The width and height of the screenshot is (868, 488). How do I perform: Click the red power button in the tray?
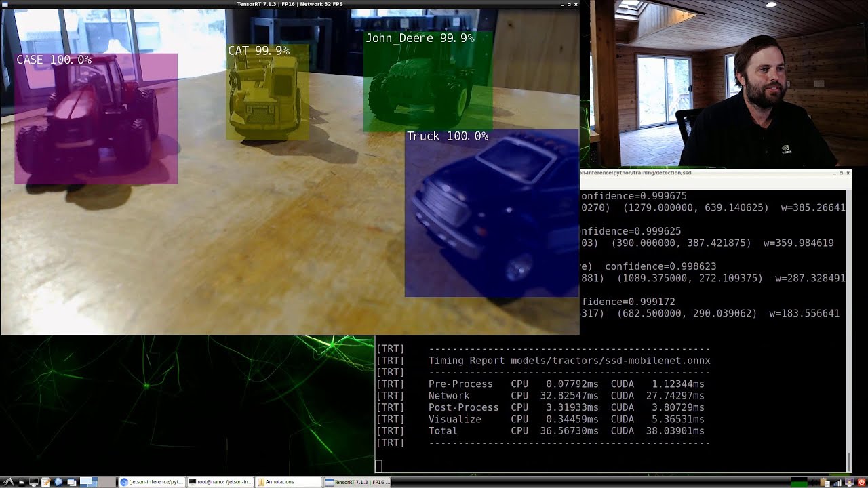point(862,482)
